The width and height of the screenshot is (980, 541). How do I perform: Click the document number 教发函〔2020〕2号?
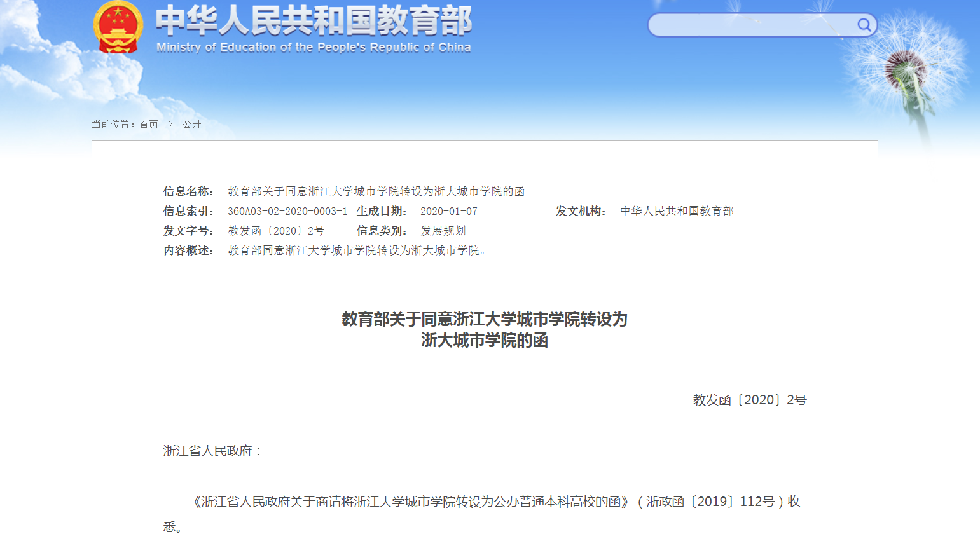pyautogui.click(x=277, y=231)
